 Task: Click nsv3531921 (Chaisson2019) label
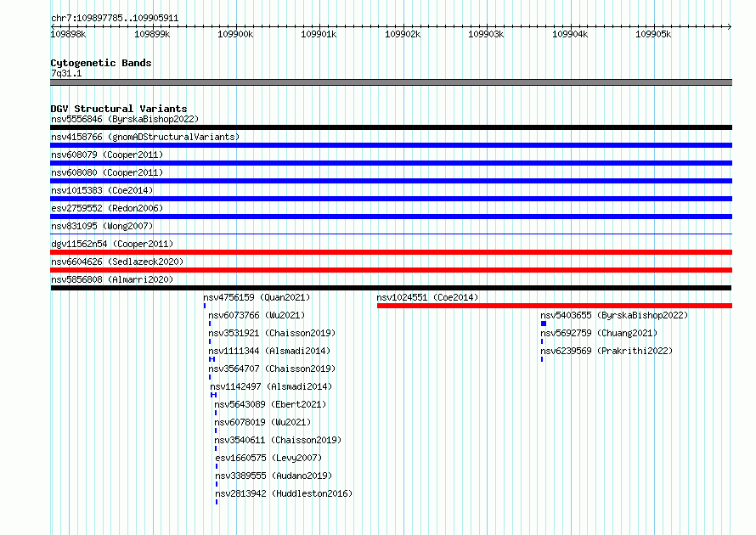click(272, 333)
